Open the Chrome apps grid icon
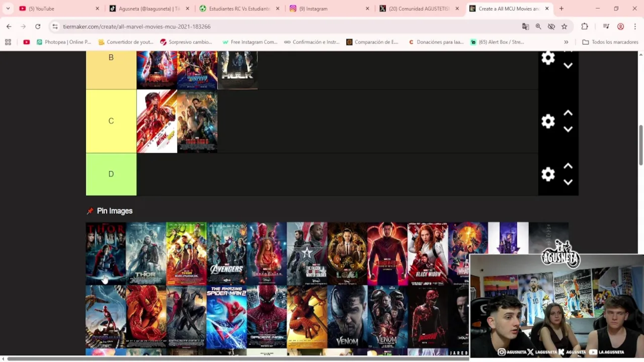Viewport: 644px width, 362px height. [x=8, y=42]
